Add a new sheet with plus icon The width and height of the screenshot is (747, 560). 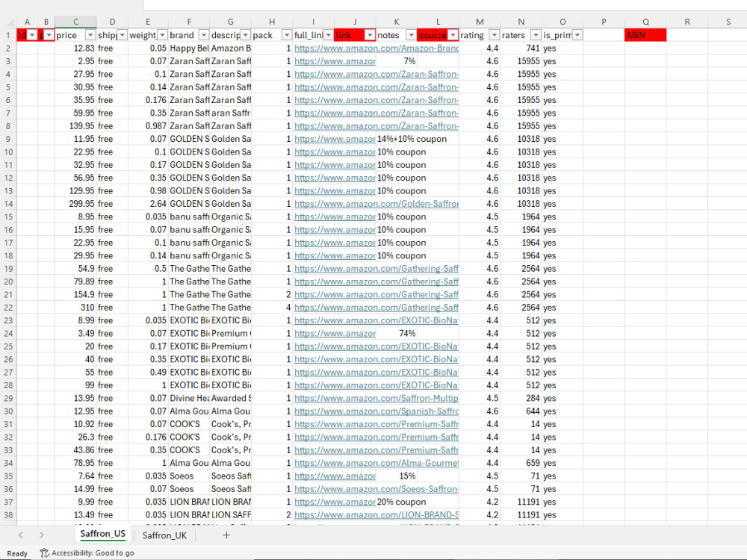pos(226,535)
